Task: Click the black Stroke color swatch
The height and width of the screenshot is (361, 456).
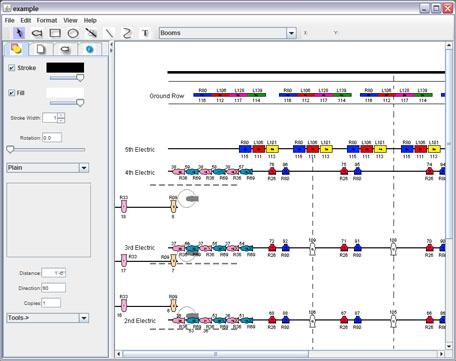Action: pyautogui.click(x=65, y=68)
